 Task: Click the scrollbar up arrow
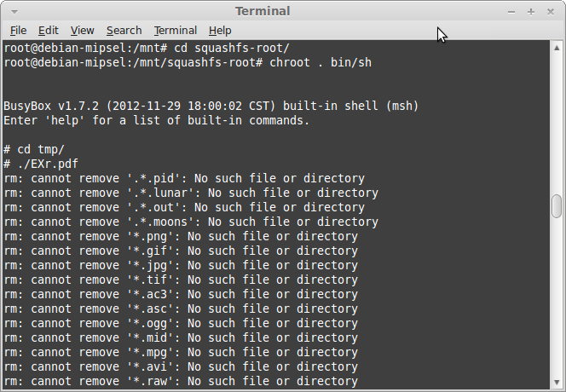[x=557, y=48]
